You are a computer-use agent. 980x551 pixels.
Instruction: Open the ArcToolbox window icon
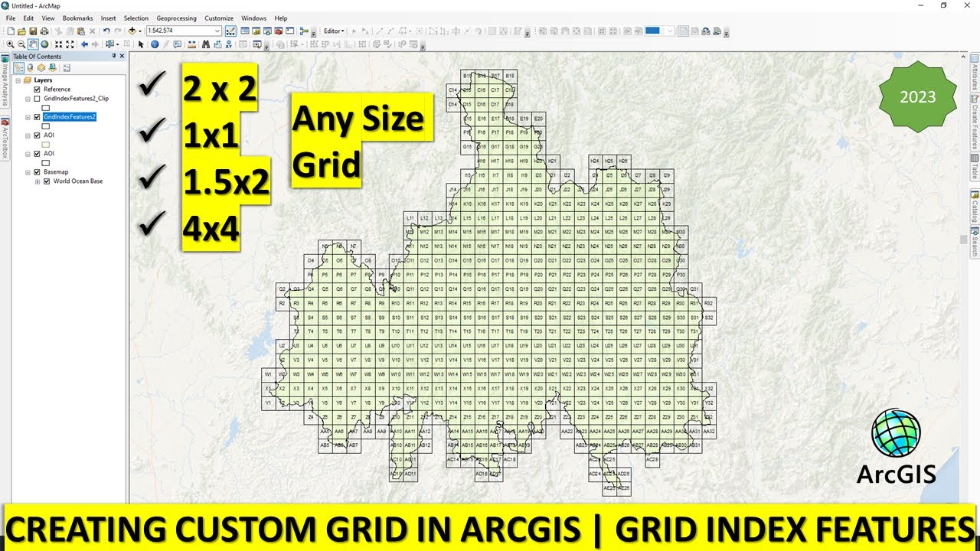(x=278, y=31)
